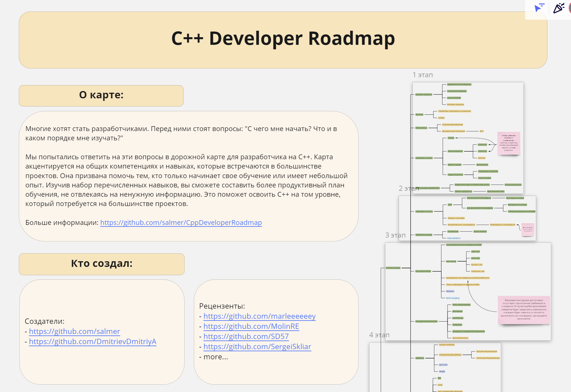Open the MolinRE reviewer link
This screenshot has height=392, width=571.
point(251,326)
